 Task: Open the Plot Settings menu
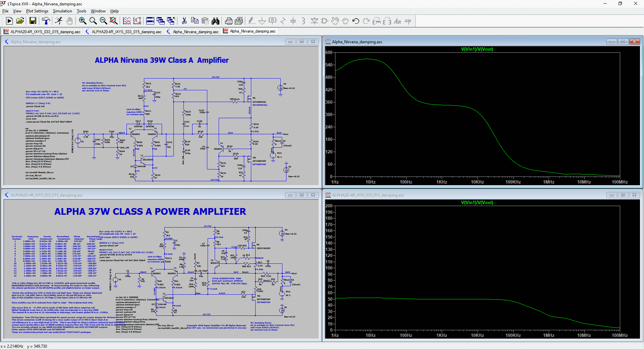37,11
